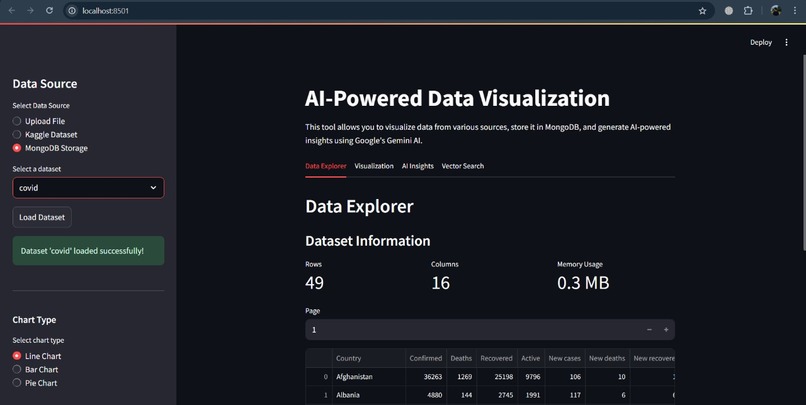Click the localhost:8501 address bar
The height and width of the screenshot is (405, 806).
pyautogui.click(x=388, y=10)
